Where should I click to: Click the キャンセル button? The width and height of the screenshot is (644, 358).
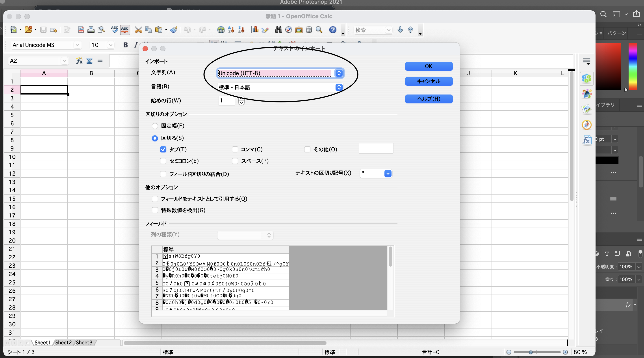click(429, 81)
